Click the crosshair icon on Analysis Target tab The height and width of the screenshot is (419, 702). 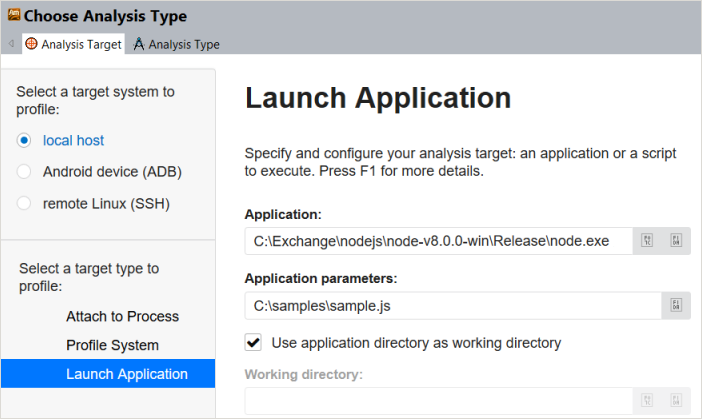pyautogui.click(x=31, y=44)
